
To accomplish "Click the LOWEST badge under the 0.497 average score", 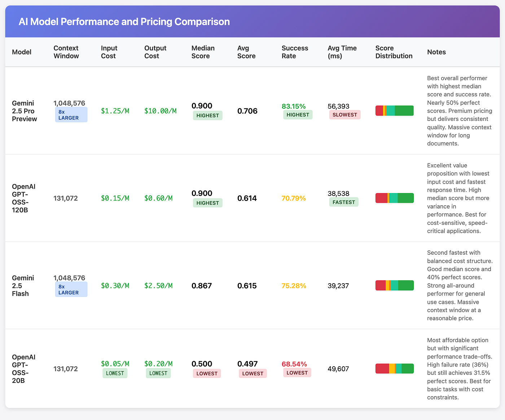I will pos(252,373).
